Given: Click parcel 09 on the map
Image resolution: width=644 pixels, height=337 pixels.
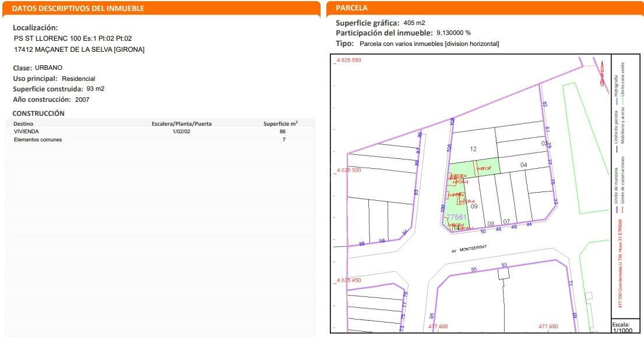Looking at the screenshot, I should coord(474,206).
